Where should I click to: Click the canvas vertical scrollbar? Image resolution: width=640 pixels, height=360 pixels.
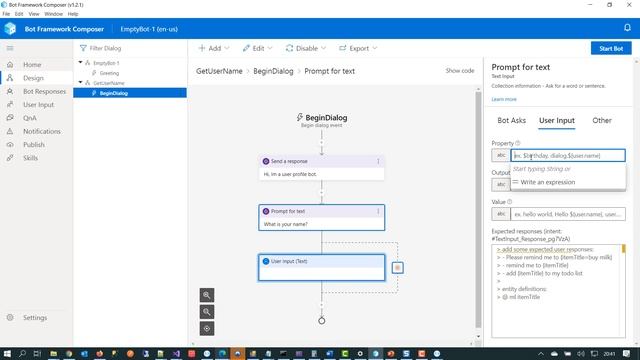coord(478,210)
